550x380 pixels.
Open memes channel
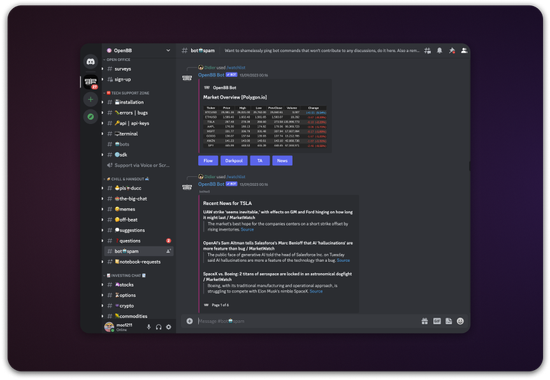(139, 209)
